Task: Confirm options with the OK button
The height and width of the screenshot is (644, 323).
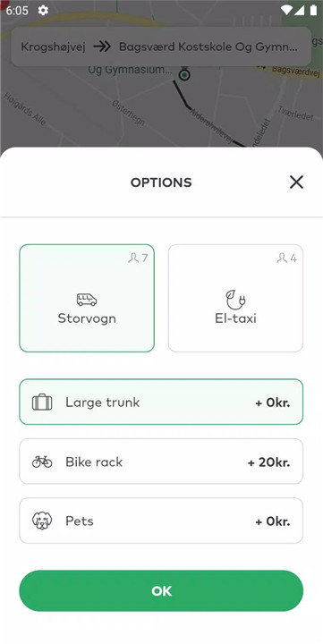Action: coord(161,590)
